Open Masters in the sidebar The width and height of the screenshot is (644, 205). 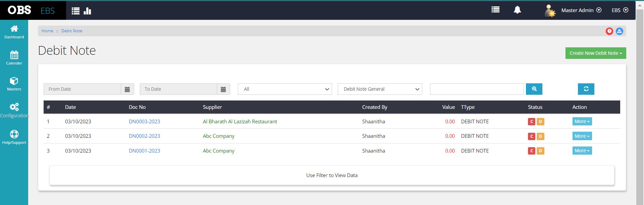click(x=14, y=84)
